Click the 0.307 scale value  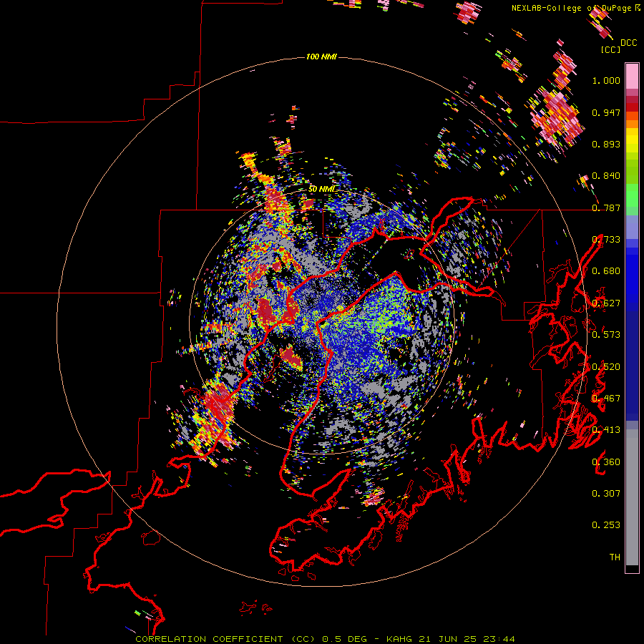pos(606,494)
